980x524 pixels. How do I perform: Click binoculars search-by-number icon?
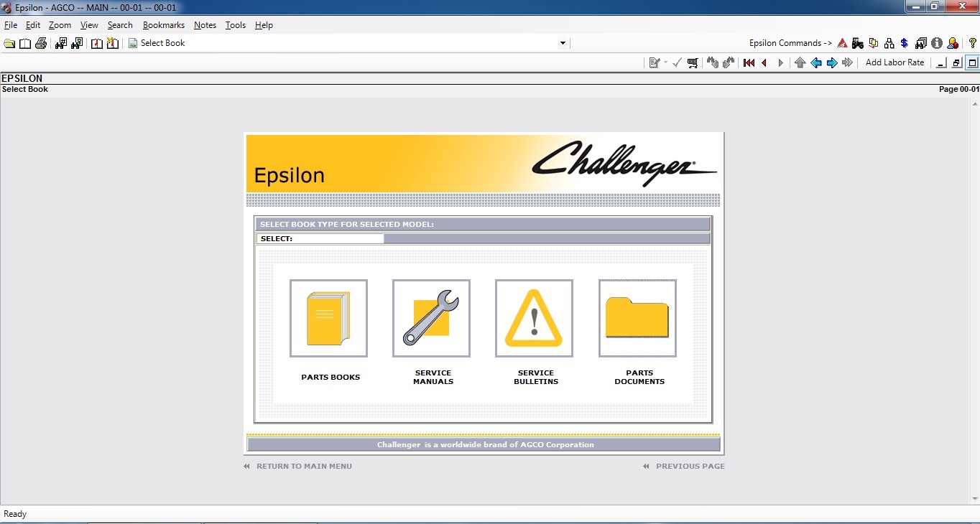(60, 43)
